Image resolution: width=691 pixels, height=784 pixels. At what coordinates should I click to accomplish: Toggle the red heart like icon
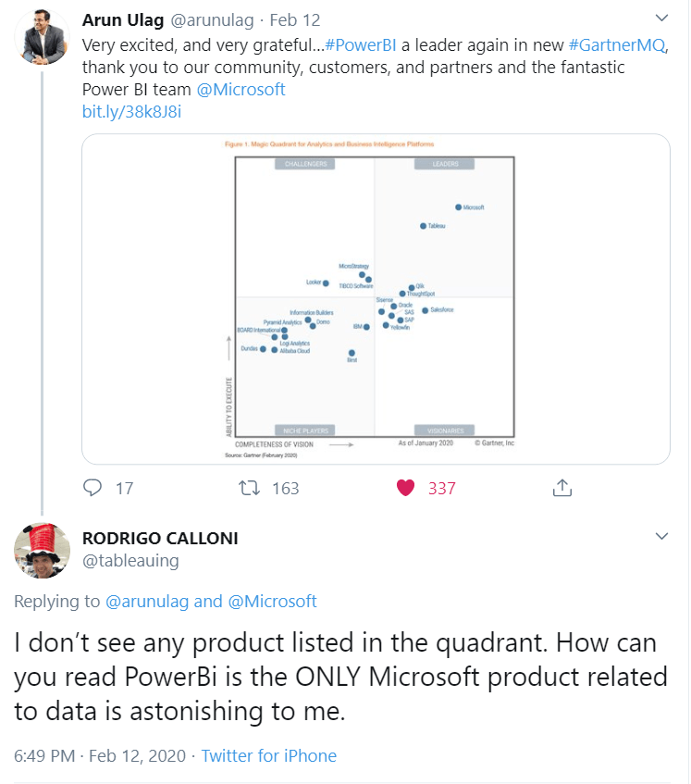pyautogui.click(x=405, y=488)
